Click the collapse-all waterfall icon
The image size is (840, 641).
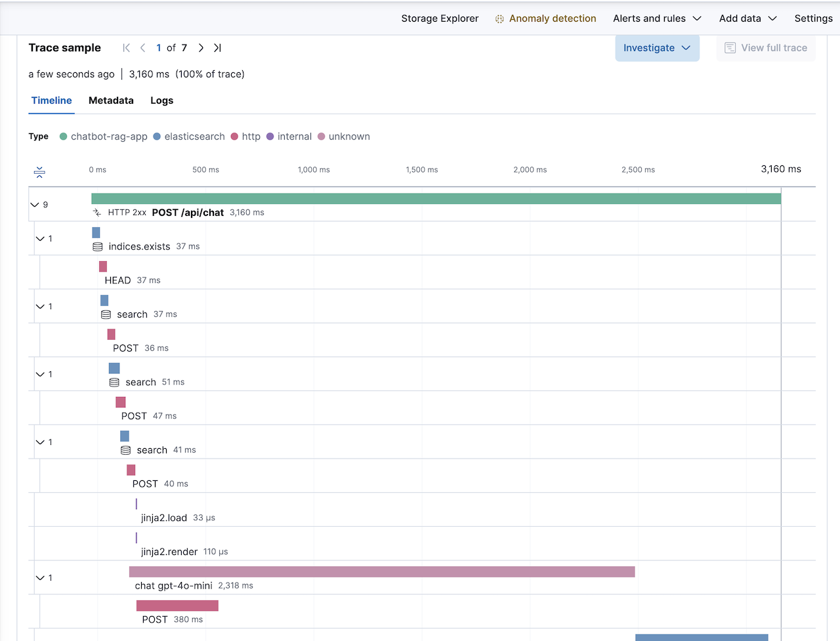click(39, 172)
